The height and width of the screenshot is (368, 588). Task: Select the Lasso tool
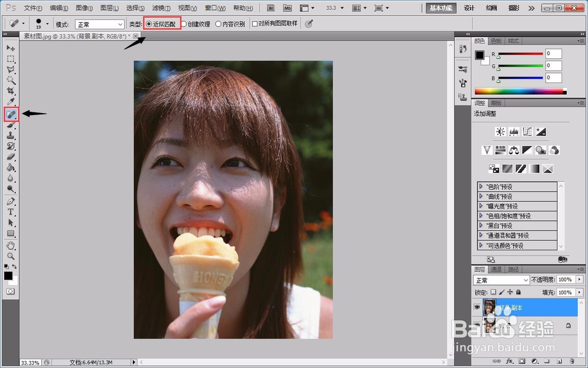pyautogui.click(x=11, y=69)
